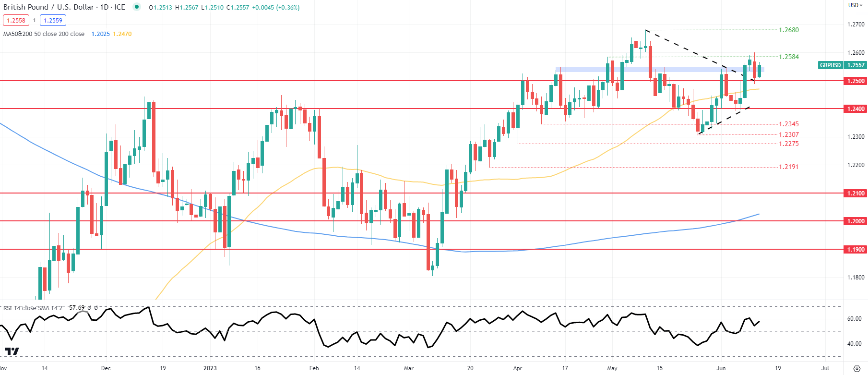
Task: Click the Jun label on time axis
Action: click(721, 368)
